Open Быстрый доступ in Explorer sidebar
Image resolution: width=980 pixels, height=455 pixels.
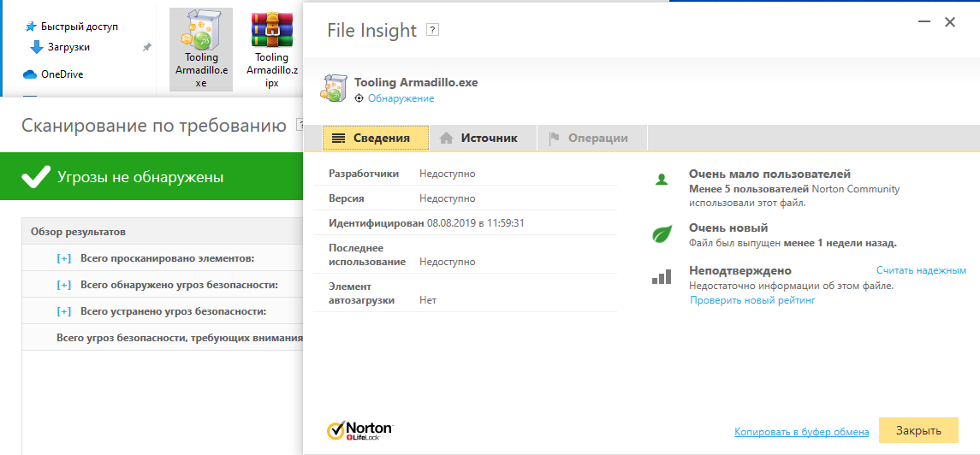coord(80,27)
